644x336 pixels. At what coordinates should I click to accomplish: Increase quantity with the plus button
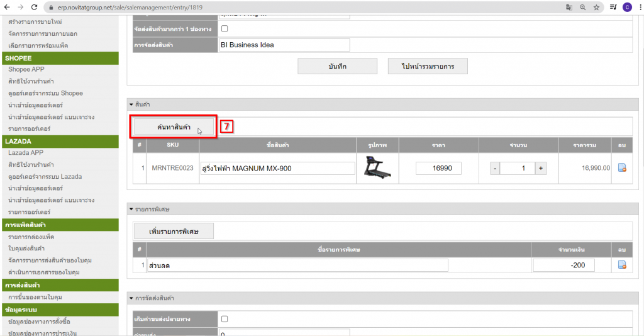click(x=541, y=169)
